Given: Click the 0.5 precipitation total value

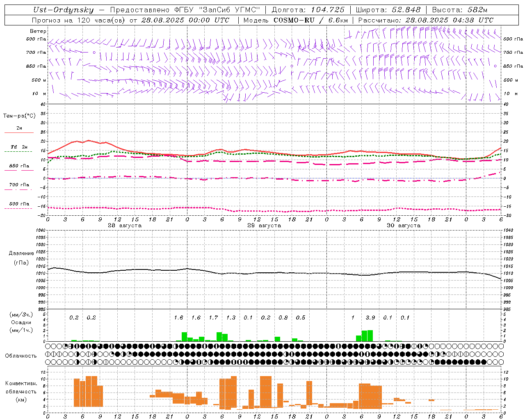Looking at the screenshot, I should [x=301, y=317].
